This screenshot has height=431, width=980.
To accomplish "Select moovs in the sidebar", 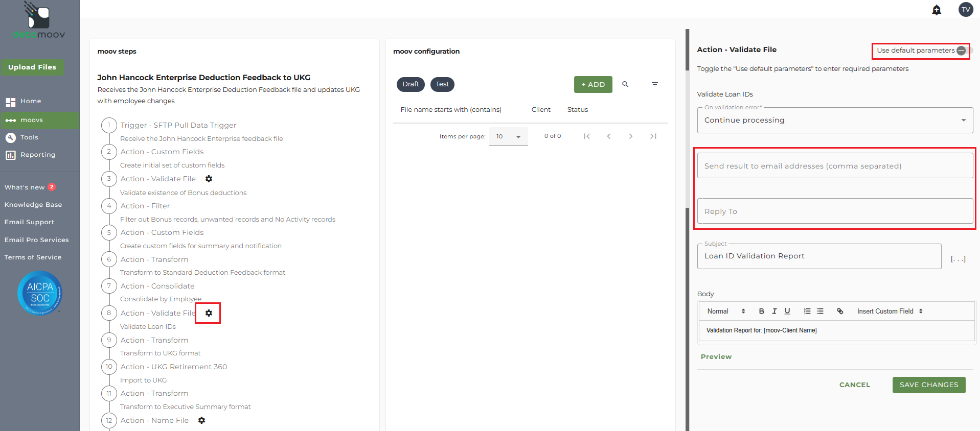I will (39, 121).
